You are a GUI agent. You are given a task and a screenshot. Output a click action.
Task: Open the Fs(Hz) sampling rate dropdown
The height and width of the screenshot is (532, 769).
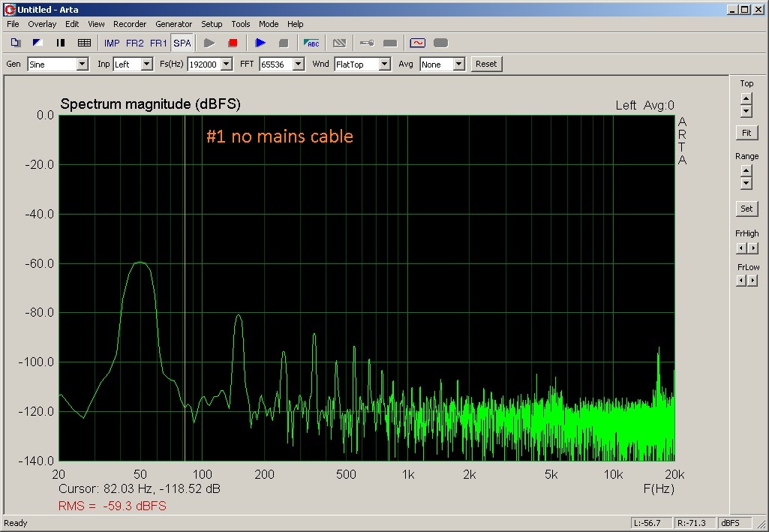[226, 65]
